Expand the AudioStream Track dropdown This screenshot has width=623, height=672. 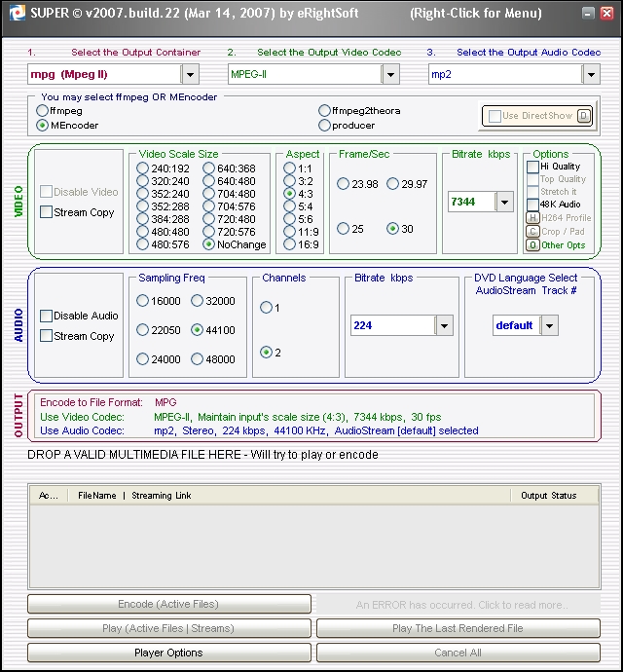coord(549,325)
